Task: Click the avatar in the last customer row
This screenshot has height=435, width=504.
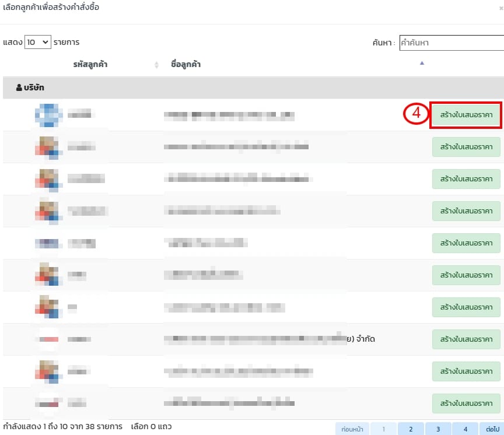Action: tap(48, 403)
